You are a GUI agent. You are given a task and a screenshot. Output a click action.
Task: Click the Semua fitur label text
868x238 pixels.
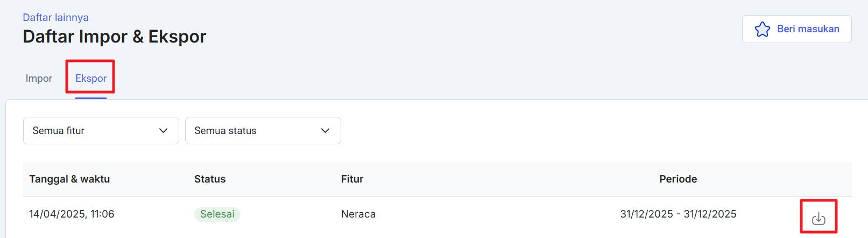[x=58, y=130]
